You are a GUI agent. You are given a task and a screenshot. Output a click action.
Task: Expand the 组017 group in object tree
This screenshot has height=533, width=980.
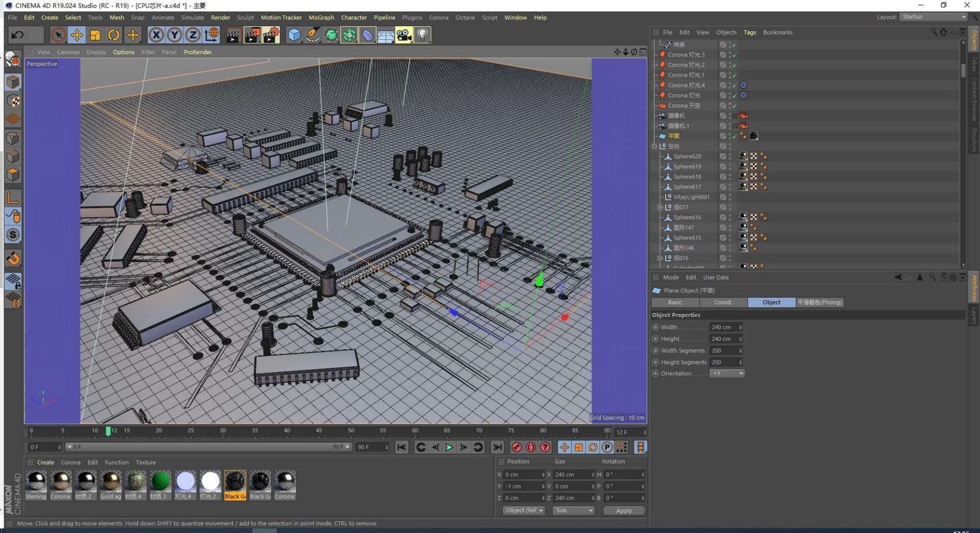click(x=659, y=207)
